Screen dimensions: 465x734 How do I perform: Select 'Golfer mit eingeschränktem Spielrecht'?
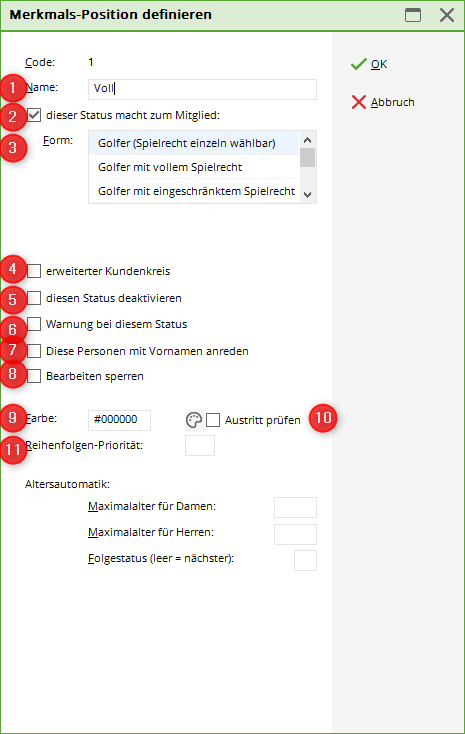194,191
